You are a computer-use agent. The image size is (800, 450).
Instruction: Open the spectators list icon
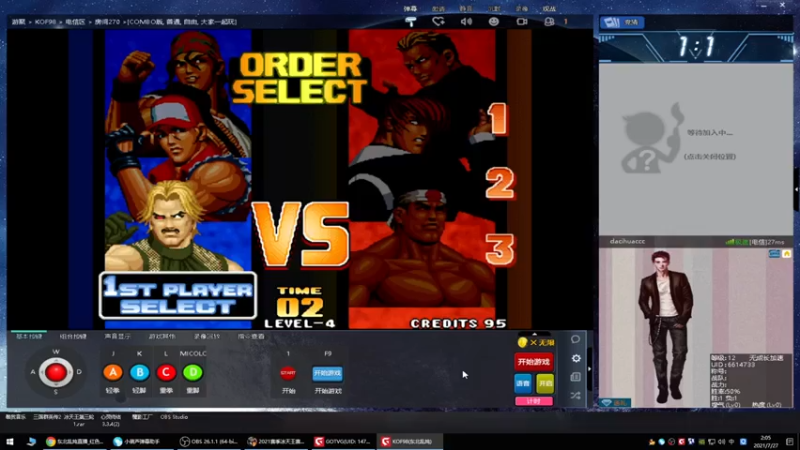click(549, 22)
